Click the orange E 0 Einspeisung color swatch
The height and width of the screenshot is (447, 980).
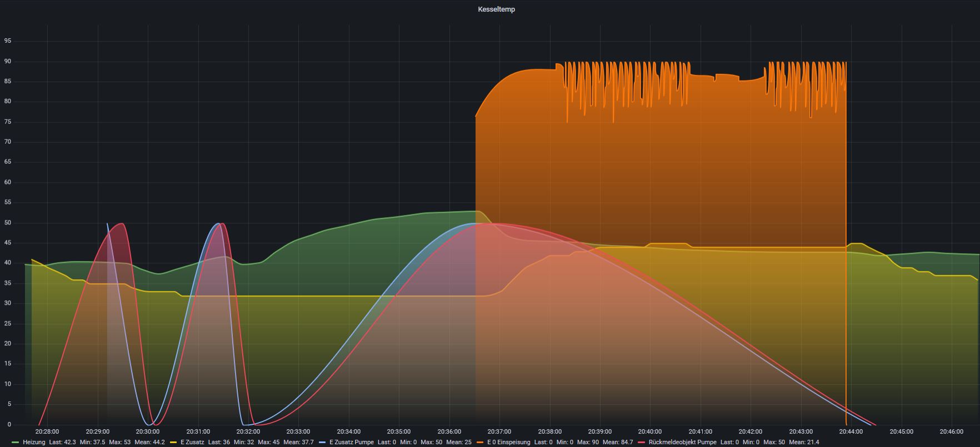(x=480, y=443)
